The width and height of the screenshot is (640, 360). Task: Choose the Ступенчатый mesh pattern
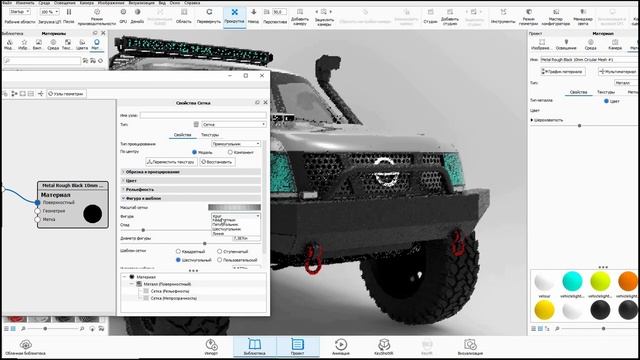(220, 251)
